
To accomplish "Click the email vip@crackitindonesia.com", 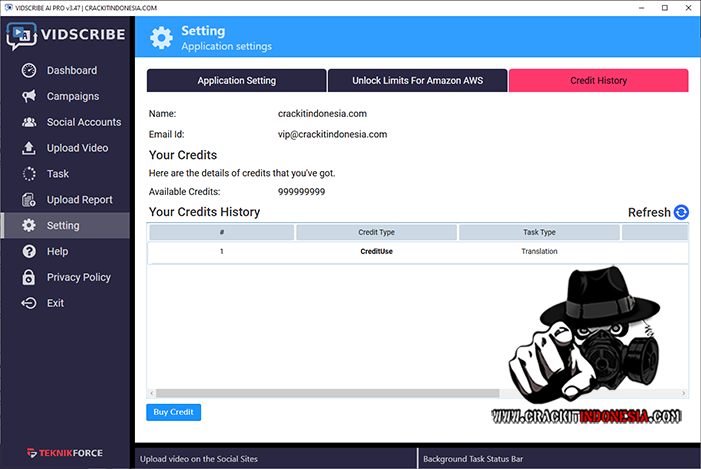I will pyautogui.click(x=333, y=135).
